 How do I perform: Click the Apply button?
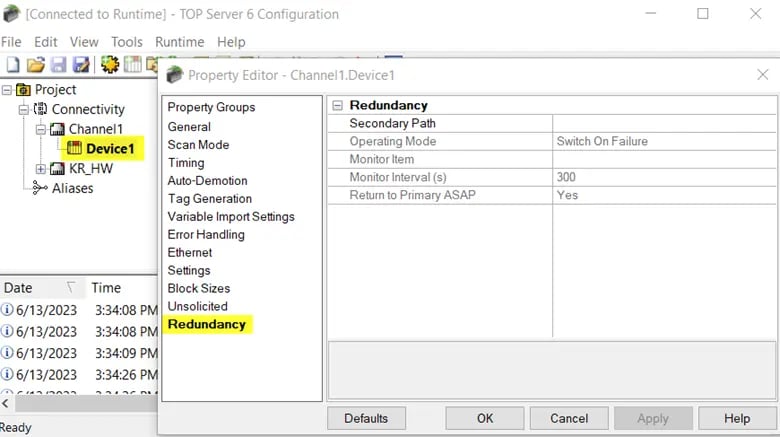tap(653, 418)
